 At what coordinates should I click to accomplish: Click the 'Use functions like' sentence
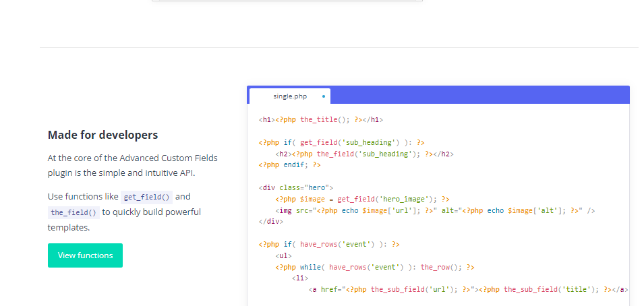pos(124,212)
